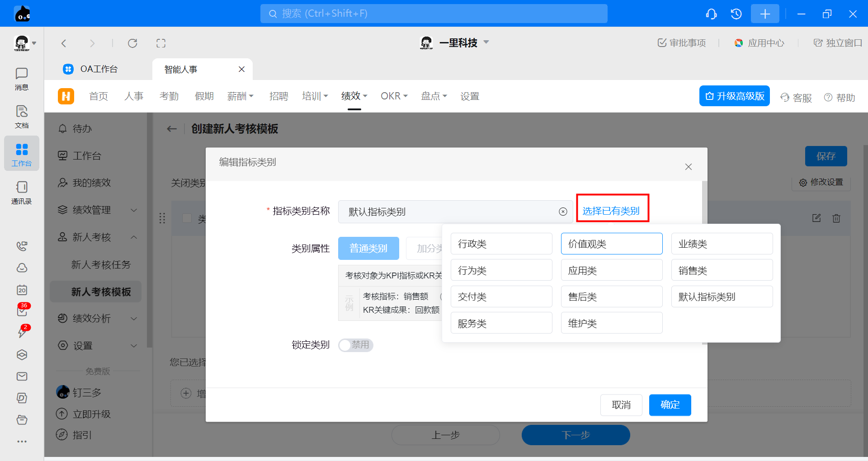Click the refresh page icon
The image size is (868, 461).
point(132,43)
